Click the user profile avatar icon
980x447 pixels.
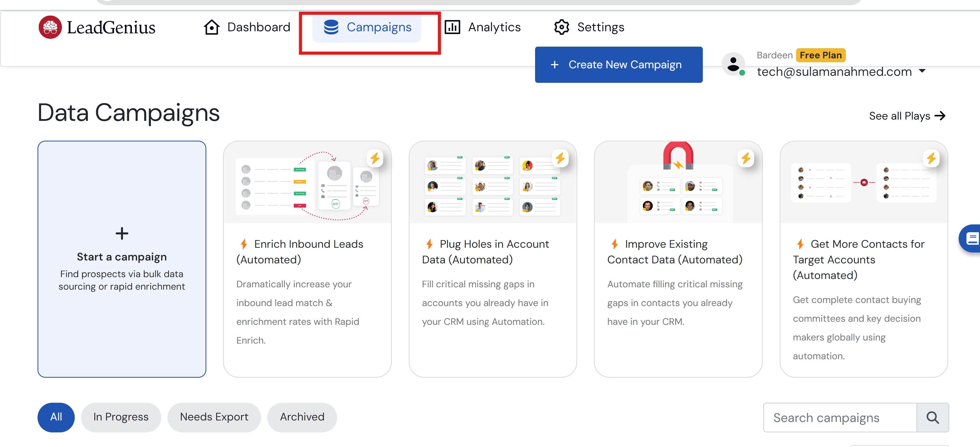(733, 64)
